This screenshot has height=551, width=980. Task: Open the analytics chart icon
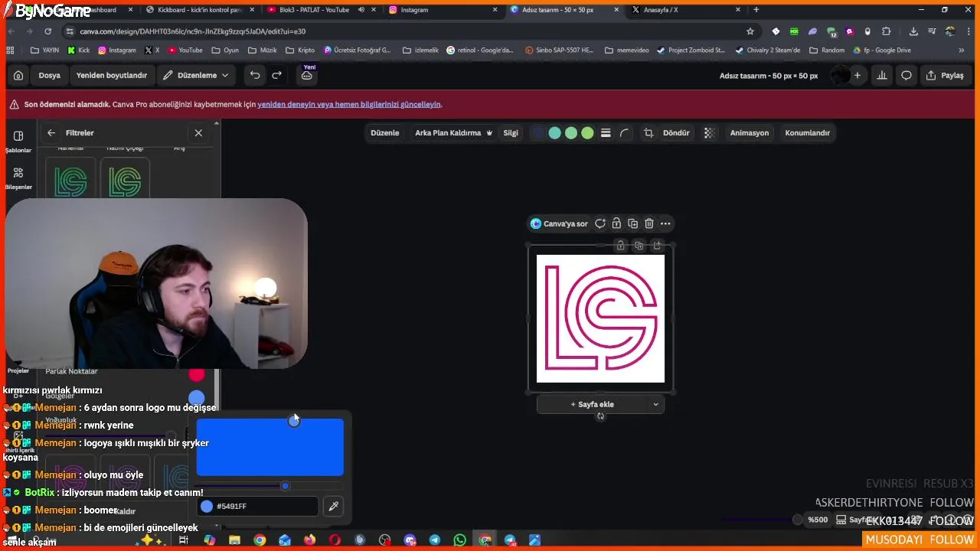tap(882, 75)
